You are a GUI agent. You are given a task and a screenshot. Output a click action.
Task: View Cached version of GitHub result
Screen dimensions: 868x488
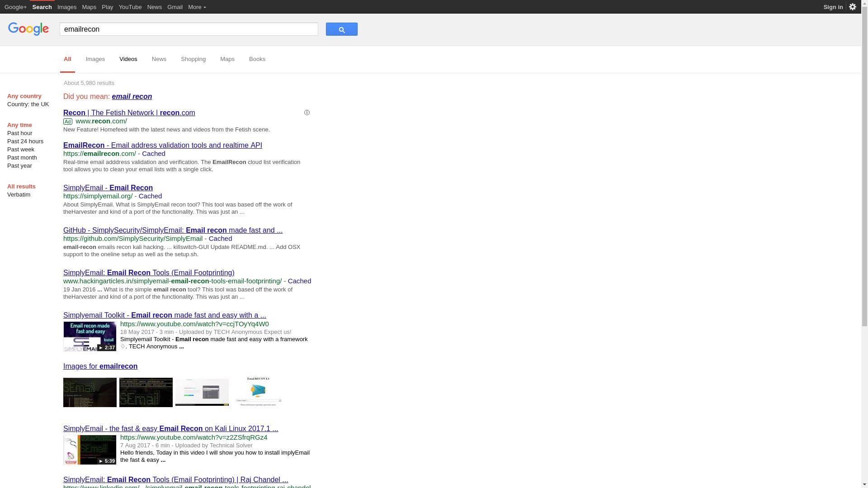(x=220, y=239)
